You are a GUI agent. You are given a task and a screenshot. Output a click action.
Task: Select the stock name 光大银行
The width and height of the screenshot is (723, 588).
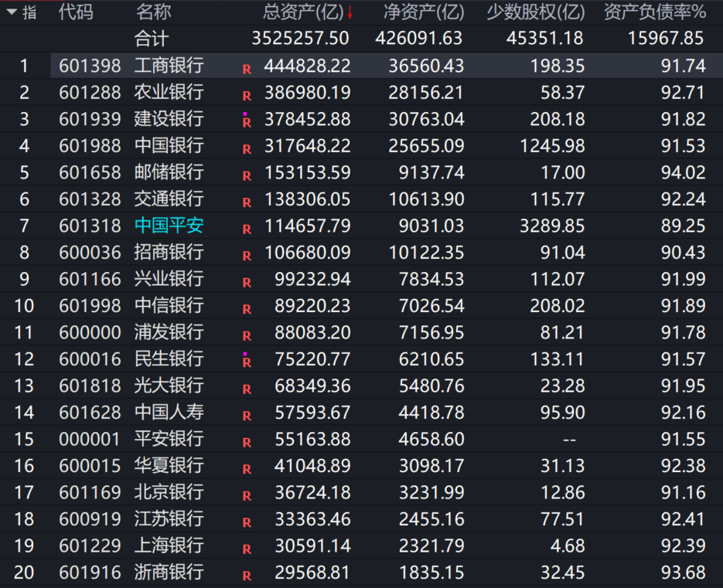[x=169, y=386]
